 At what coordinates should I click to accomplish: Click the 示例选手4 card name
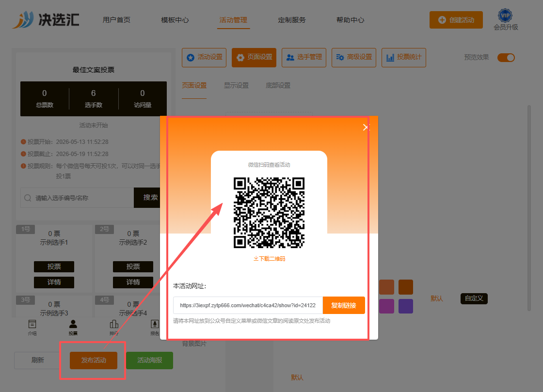click(x=133, y=313)
